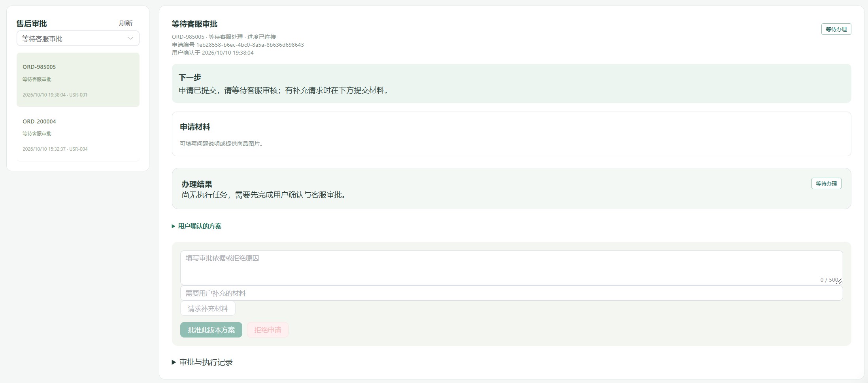Click the 2026/10/10 19:38:04 · USR-001 timestamp
This screenshot has width=868, height=383.
pyautogui.click(x=55, y=95)
